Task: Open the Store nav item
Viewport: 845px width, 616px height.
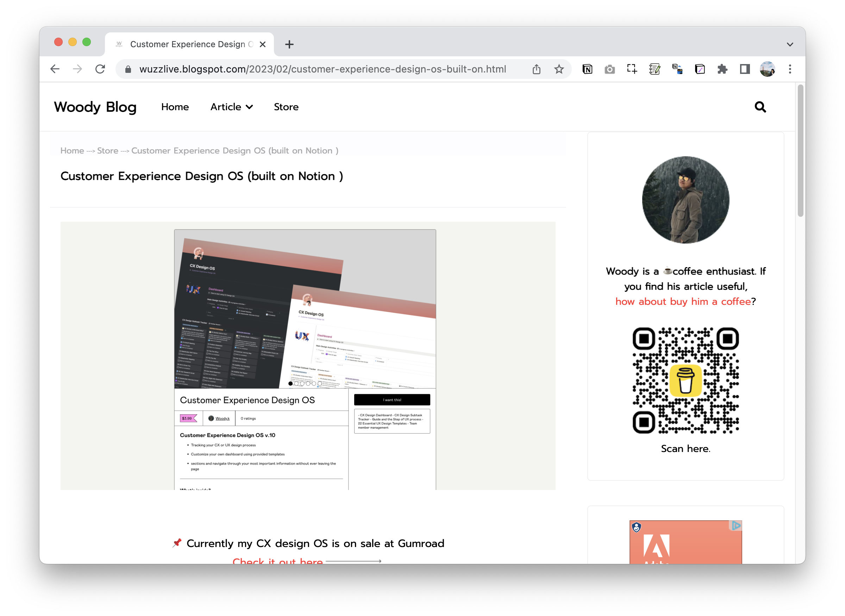Action: click(x=286, y=107)
